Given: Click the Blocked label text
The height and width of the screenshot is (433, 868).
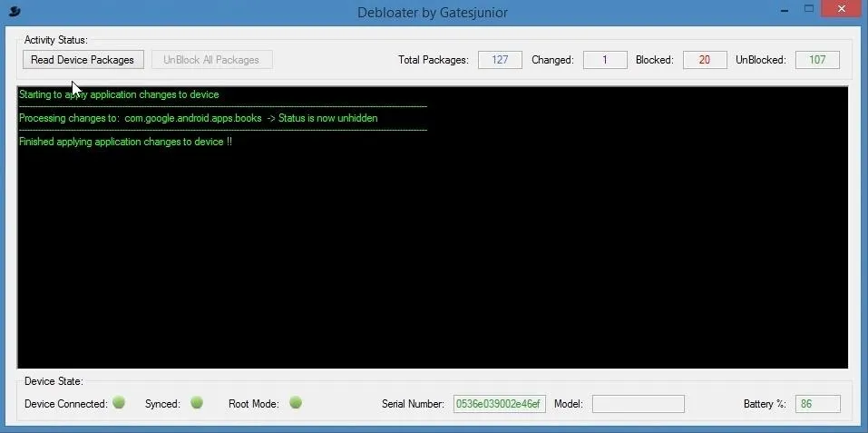Looking at the screenshot, I should tap(654, 60).
